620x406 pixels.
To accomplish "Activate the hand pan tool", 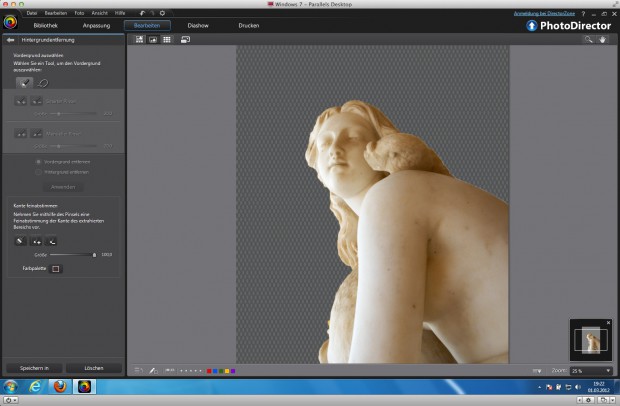I will click(x=603, y=40).
